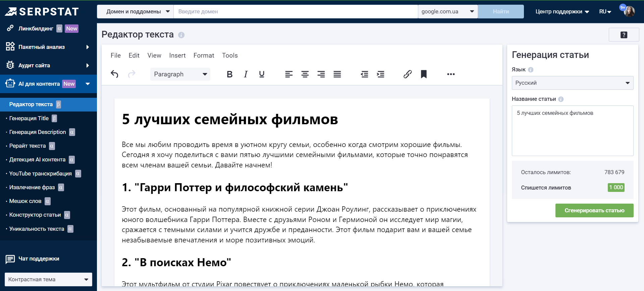Open the Format menu
The width and height of the screenshot is (644, 291).
click(204, 55)
